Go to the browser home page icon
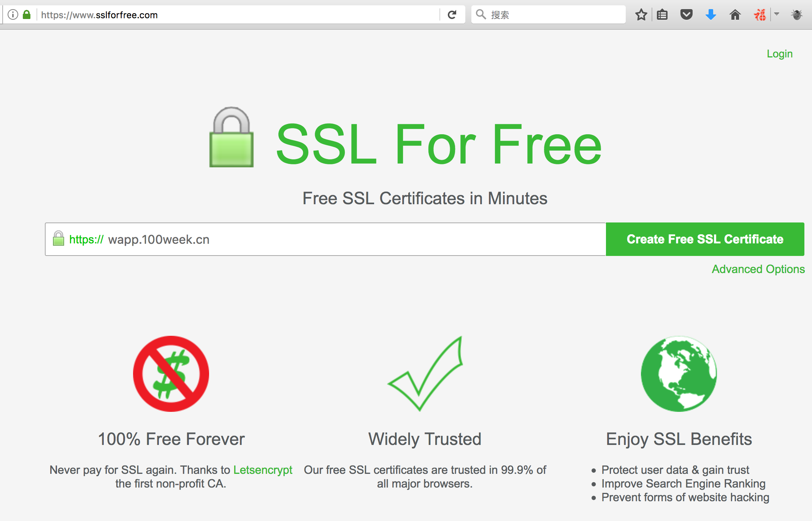This screenshot has width=812, height=521. coord(735,15)
